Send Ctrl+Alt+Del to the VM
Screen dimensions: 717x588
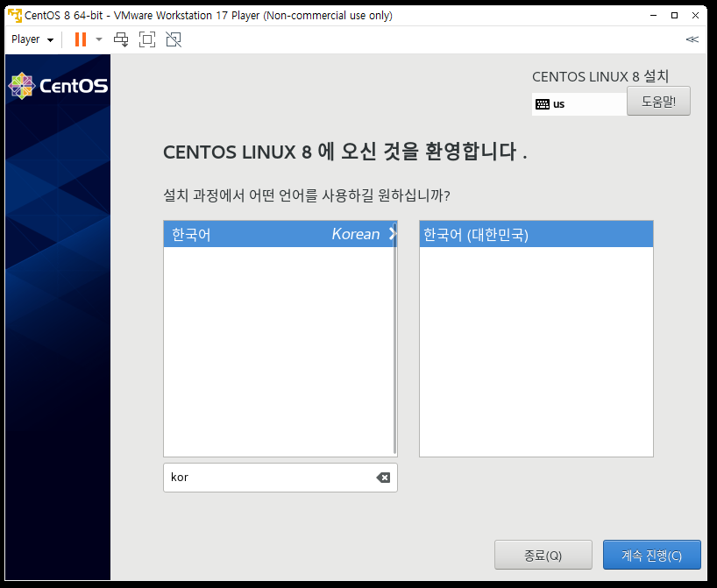[x=121, y=39]
